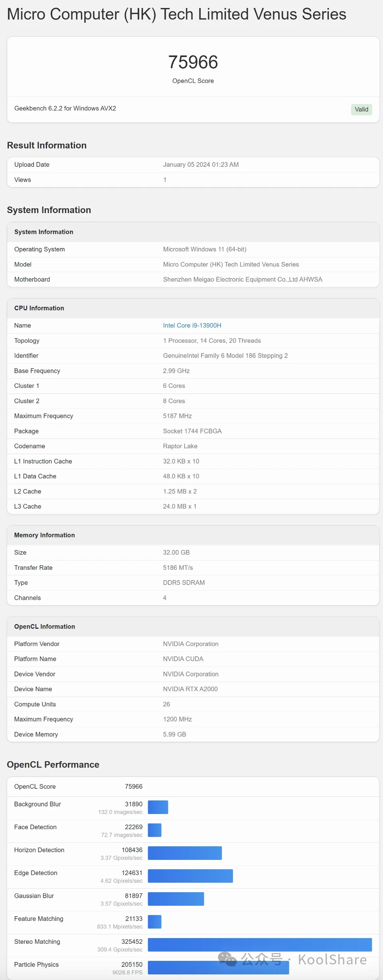Click the Edge Detection score bar
383x980 pixels.
coord(190,876)
